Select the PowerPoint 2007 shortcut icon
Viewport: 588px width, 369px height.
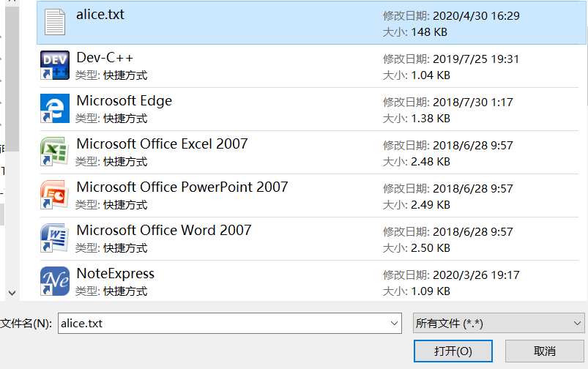tap(55, 195)
